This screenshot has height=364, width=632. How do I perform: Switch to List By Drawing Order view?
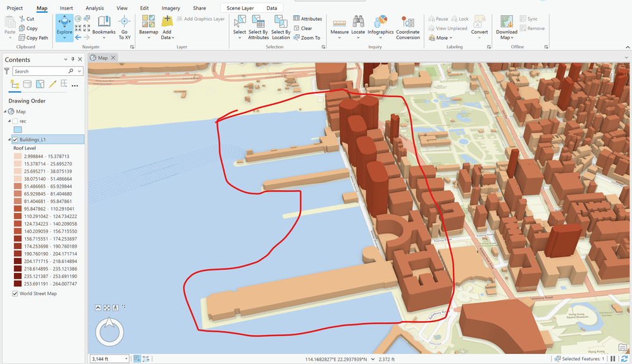coord(15,84)
